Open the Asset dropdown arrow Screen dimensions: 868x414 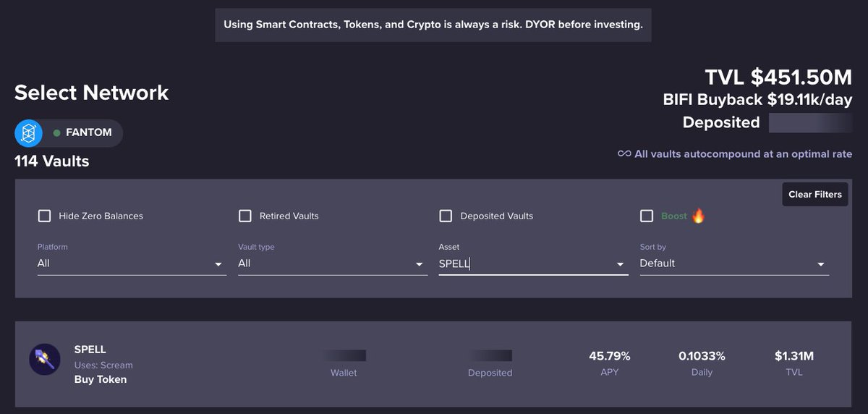click(620, 264)
